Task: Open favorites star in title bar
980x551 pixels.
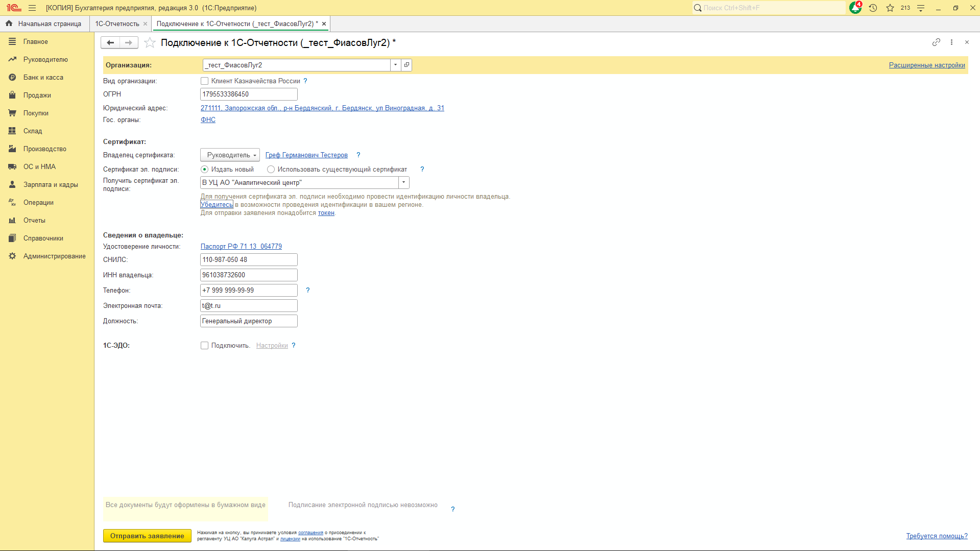Action: click(x=890, y=8)
